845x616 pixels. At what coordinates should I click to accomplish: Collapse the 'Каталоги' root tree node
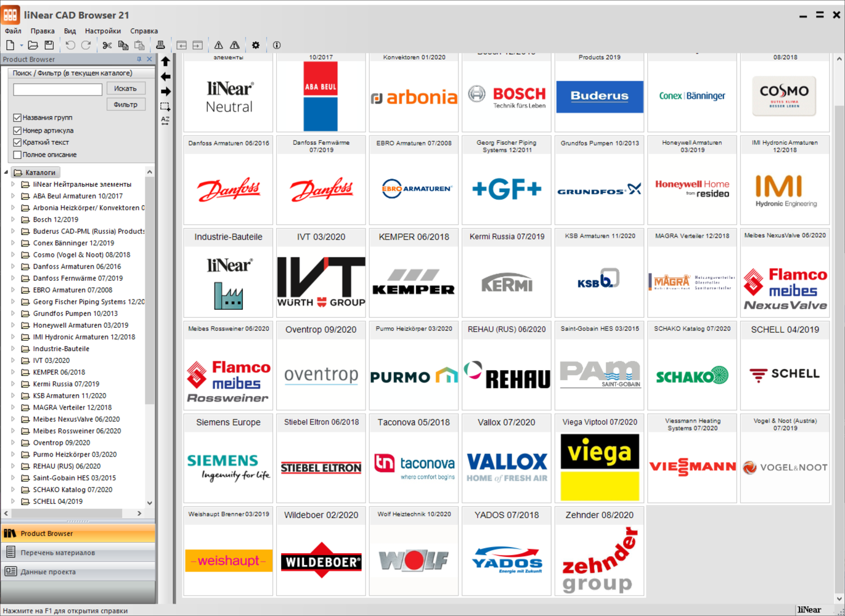pyautogui.click(x=6, y=172)
